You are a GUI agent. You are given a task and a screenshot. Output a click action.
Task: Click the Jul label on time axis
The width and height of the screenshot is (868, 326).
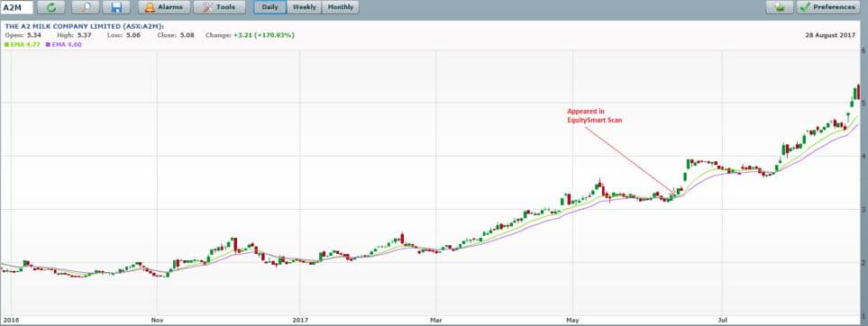click(x=722, y=320)
